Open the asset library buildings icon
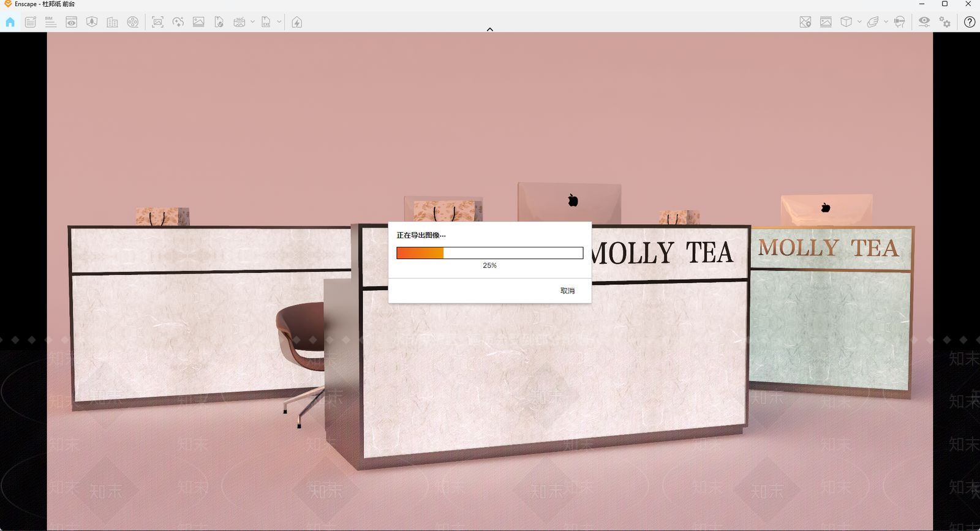980x531 pixels. [112, 22]
